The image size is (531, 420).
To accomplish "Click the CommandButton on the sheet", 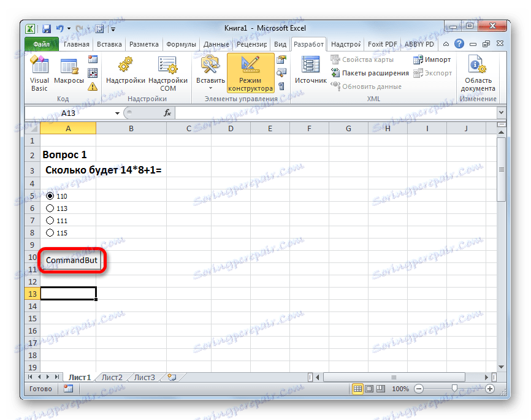I will 72,260.
